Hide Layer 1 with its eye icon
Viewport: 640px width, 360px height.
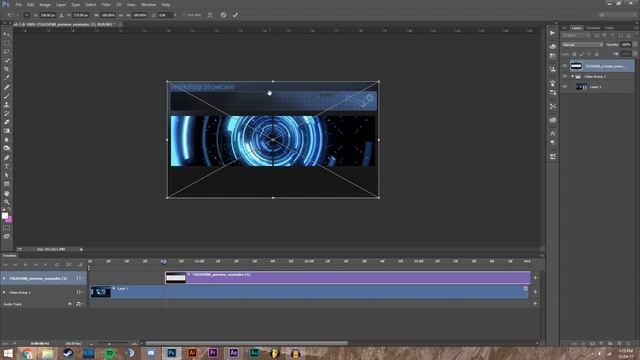coord(565,87)
